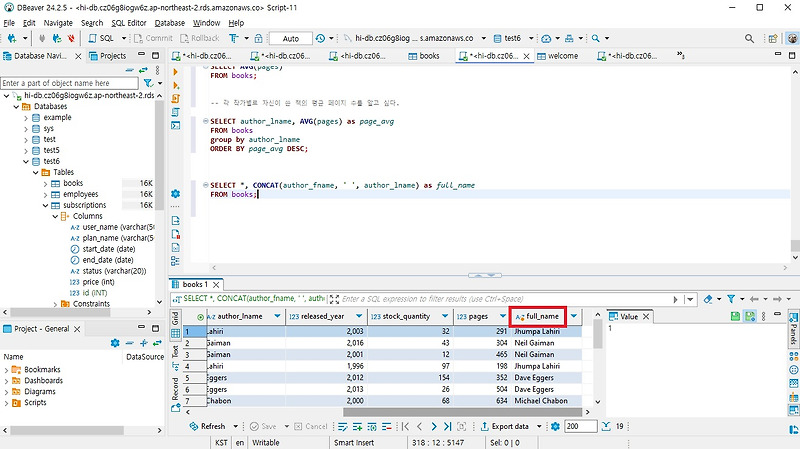Click the transaction lock icon
The width and height of the screenshot is (800, 449).
(258, 38)
